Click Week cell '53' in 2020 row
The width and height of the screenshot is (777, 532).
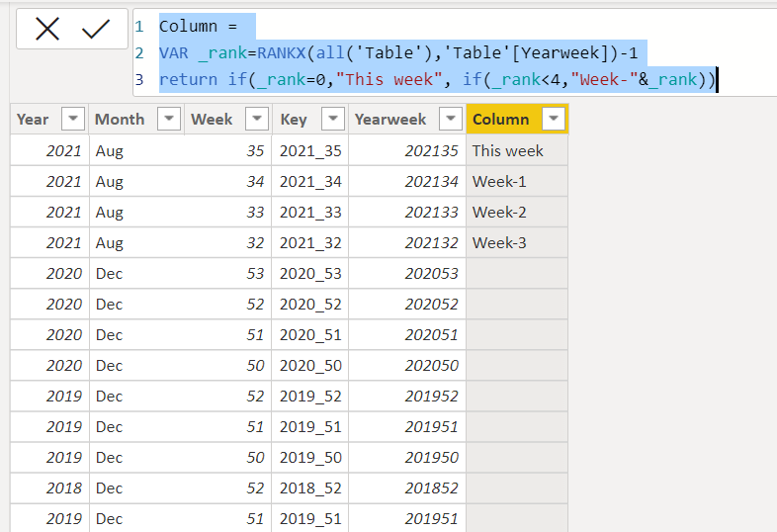click(228, 274)
